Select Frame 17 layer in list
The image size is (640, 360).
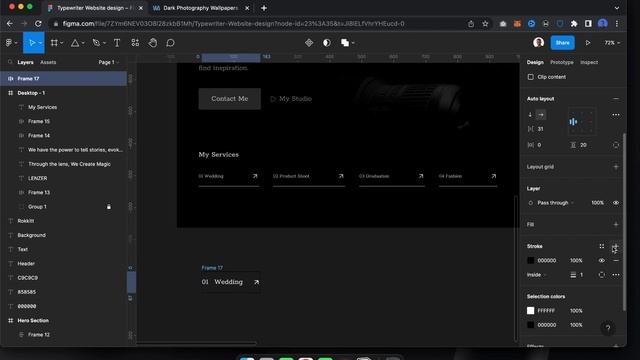(x=64, y=78)
